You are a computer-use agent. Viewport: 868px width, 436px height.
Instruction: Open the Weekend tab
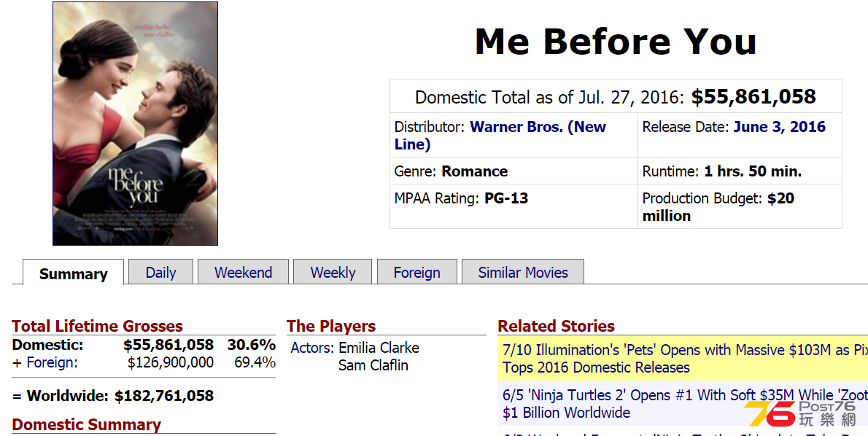(x=243, y=272)
